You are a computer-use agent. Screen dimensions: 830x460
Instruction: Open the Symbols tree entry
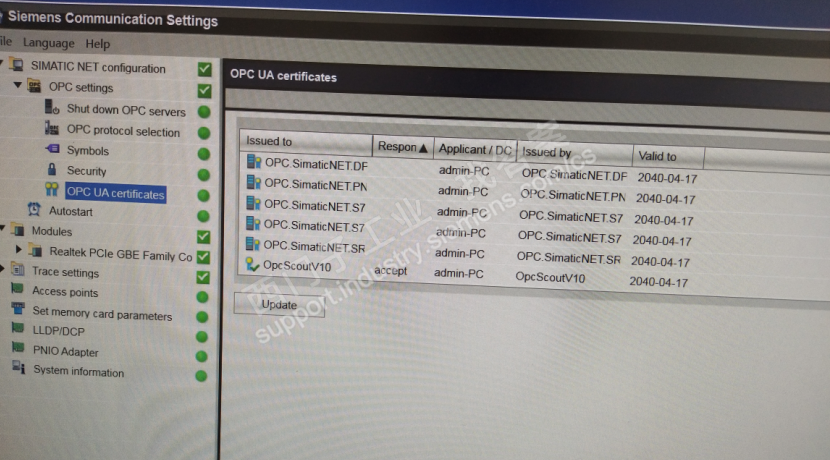pos(88,151)
